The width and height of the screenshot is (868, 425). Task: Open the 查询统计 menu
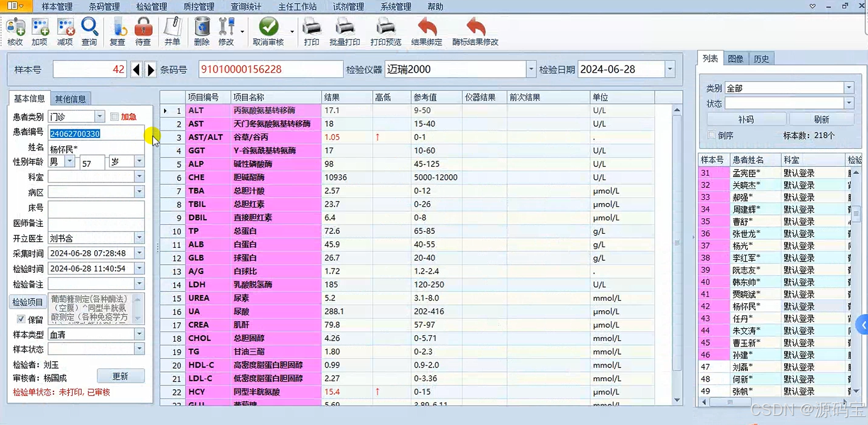246,6
